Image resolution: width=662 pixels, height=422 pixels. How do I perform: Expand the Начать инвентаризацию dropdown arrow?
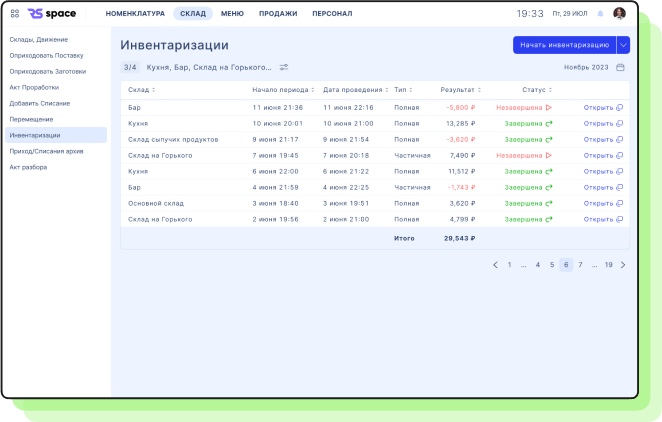coord(623,45)
